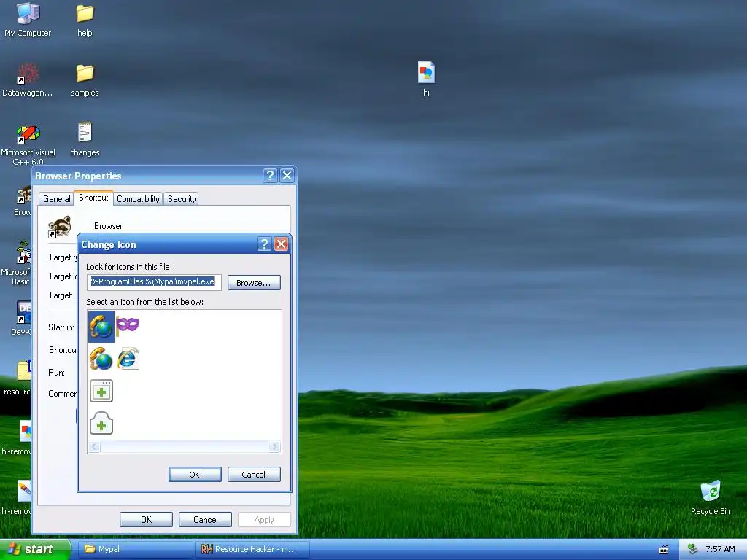The image size is (747, 560).
Task: Switch to Resource Hacker taskbar window
Action: [252, 550]
